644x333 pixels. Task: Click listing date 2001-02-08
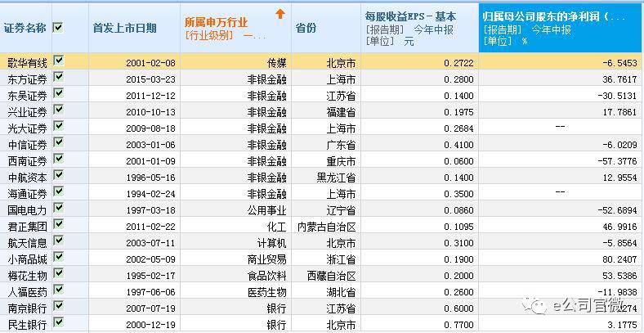(150, 63)
